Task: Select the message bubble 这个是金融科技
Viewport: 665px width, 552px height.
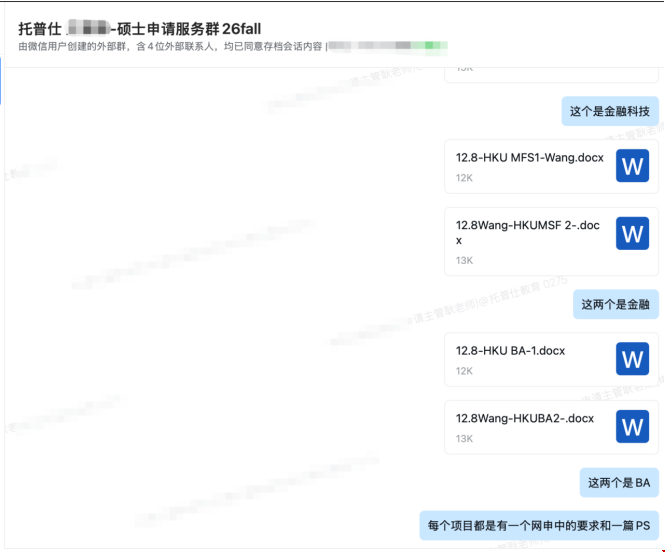Action: [x=609, y=112]
